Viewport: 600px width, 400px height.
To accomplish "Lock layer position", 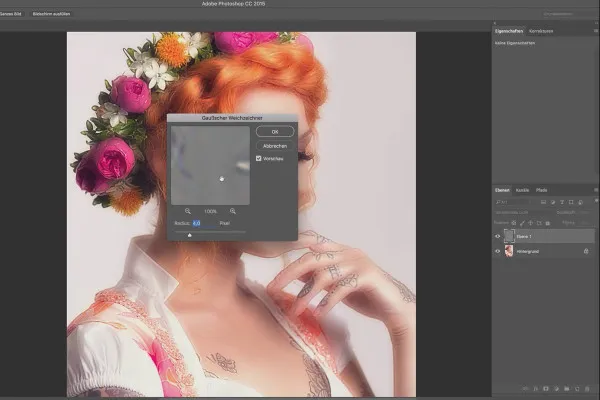I will click(x=530, y=223).
